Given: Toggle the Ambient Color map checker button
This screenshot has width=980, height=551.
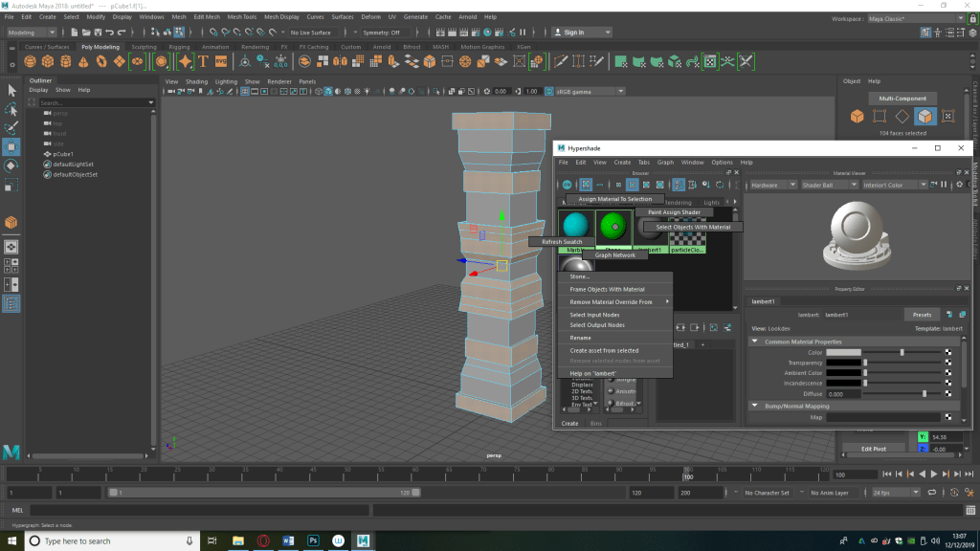Looking at the screenshot, I should click(x=948, y=373).
